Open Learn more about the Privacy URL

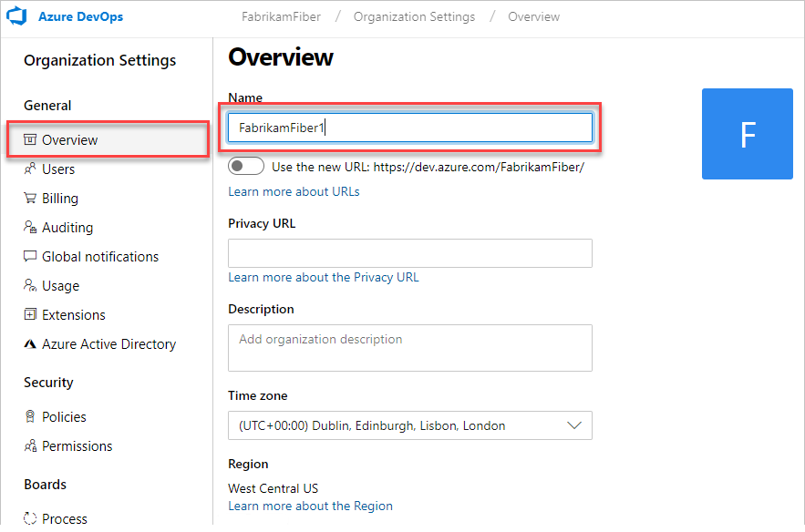pos(324,277)
